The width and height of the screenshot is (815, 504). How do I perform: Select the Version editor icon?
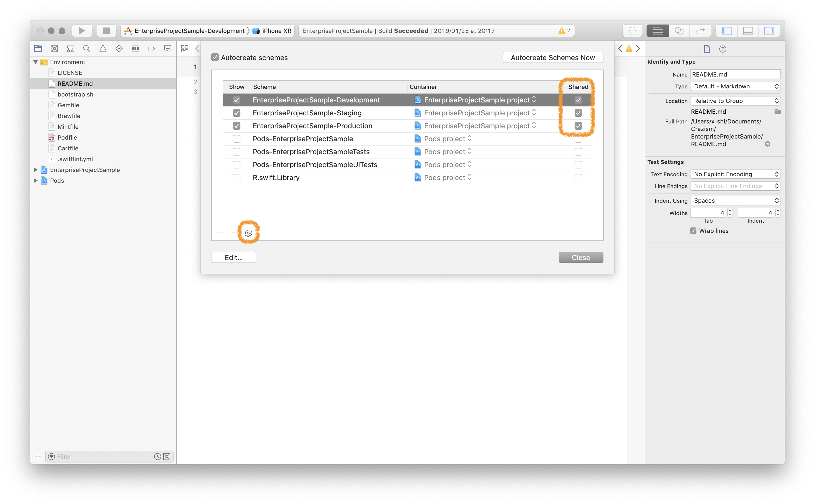coord(700,31)
